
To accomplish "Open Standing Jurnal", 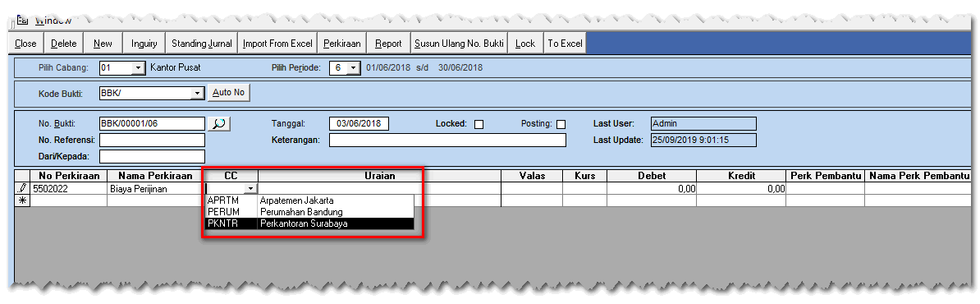I will 202,44.
